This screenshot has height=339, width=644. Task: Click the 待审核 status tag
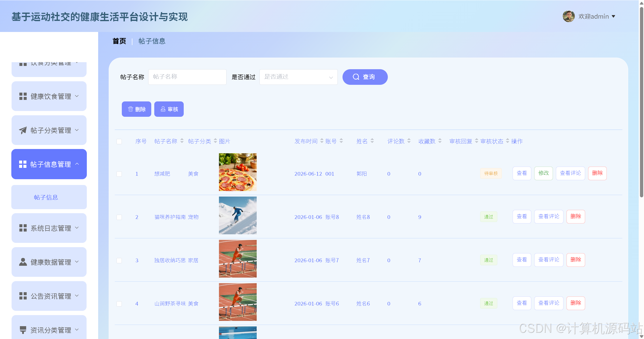491,173
